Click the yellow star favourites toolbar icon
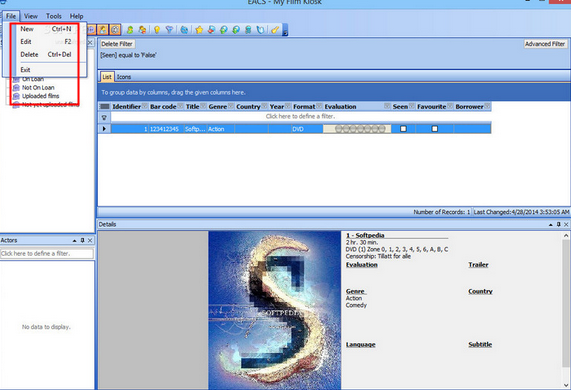The height and width of the screenshot is (390, 571). pyautogui.click(x=199, y=30)
